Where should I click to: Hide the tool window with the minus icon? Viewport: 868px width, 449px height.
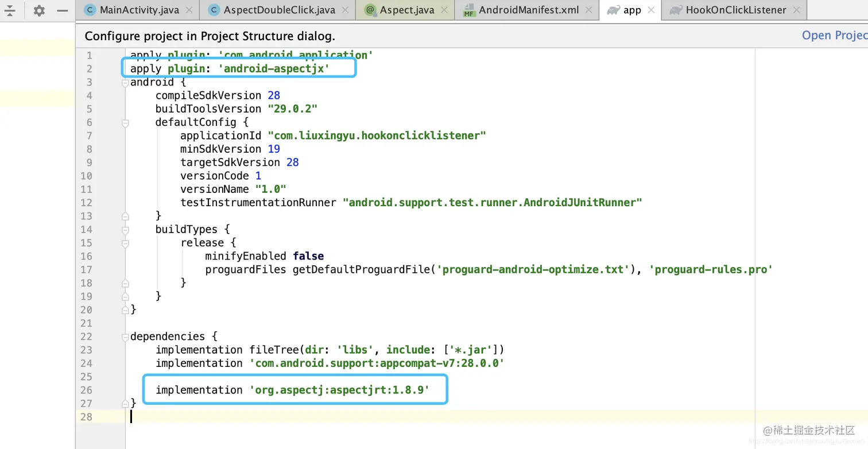click(63, 10)
